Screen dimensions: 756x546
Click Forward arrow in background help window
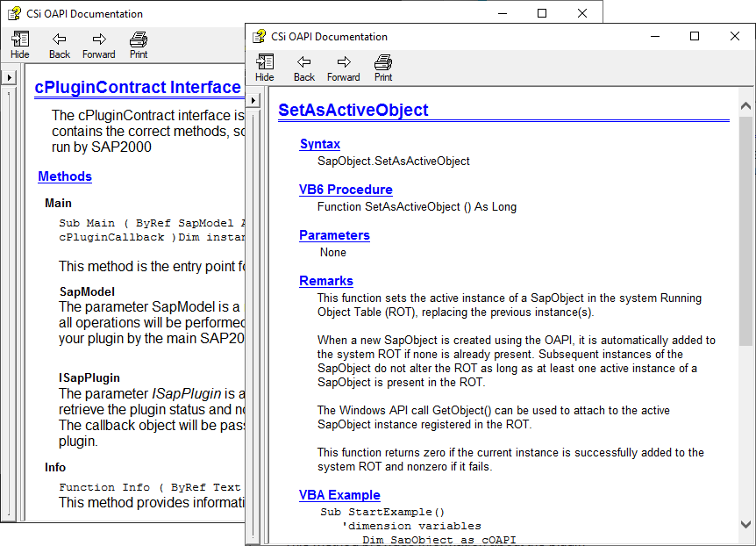coord(99,45)
